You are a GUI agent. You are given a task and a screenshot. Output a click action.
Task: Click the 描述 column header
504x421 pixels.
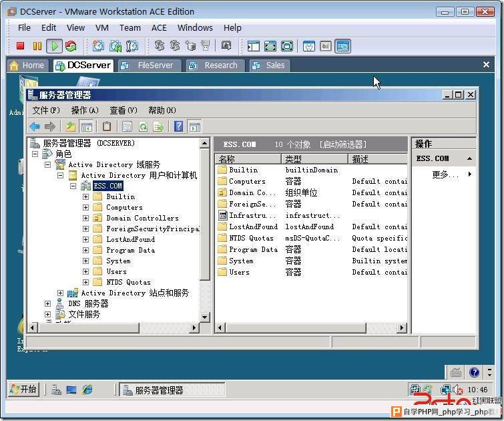coord(378,159)
